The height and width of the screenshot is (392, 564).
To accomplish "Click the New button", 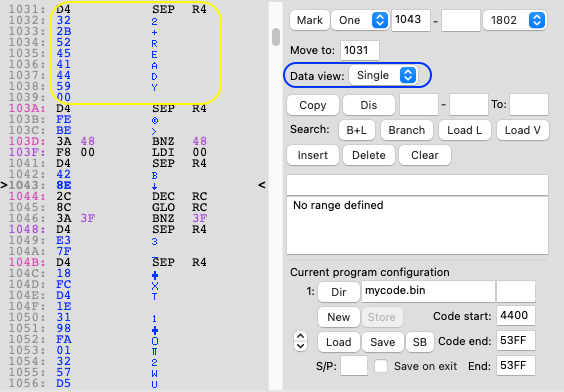I will pyautogui.click(x=338, y=317).
